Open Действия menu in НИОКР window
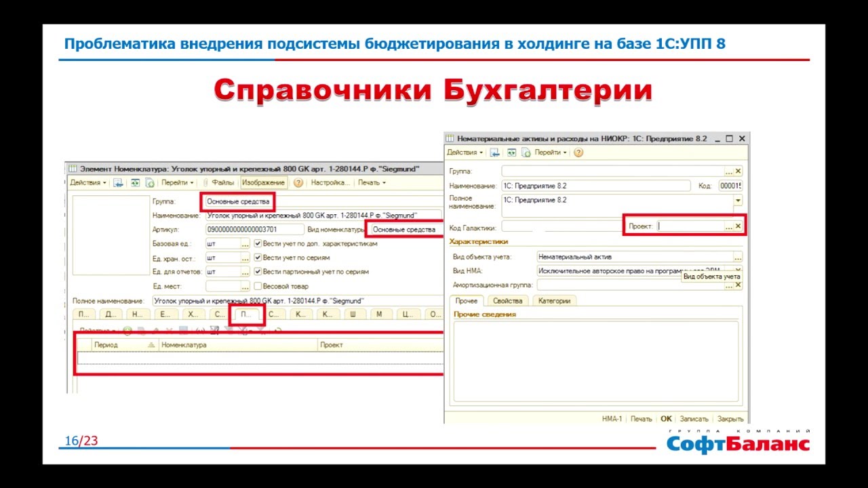Viewport: 868px width, 488px height. (465, 152)
